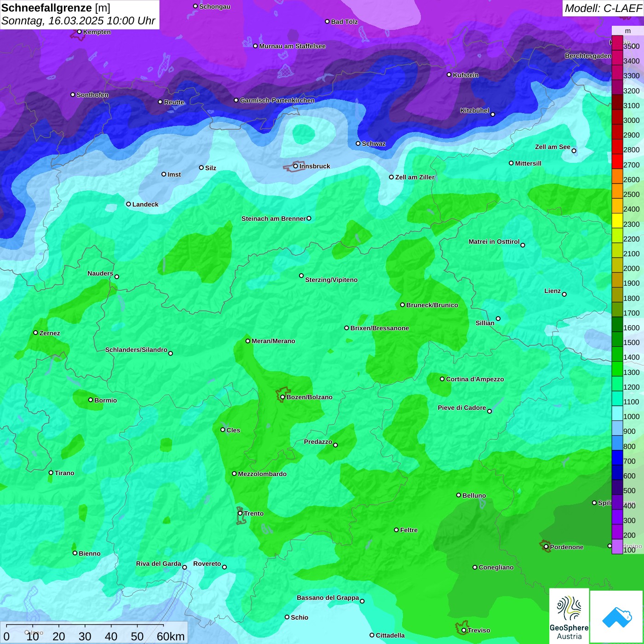
Task: Click the Pieve di Cadore label
Action: [462, 408]
